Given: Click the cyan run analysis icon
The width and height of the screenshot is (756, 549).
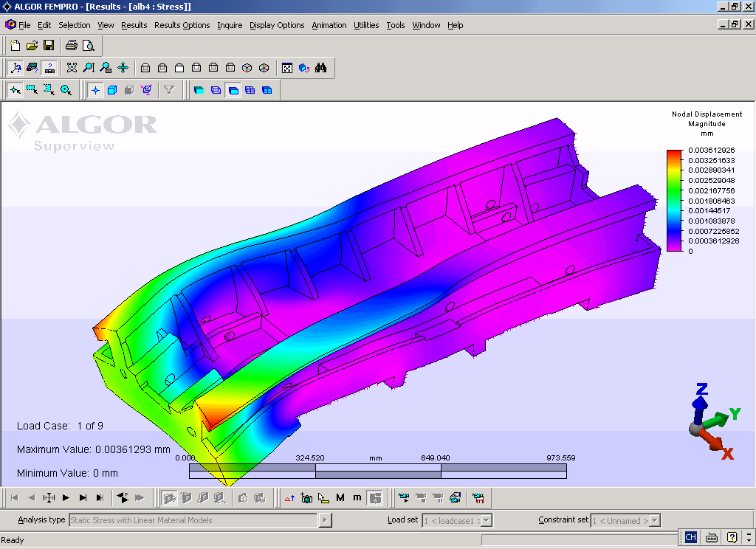Looking at the screenshot, I should click(404, 498).
